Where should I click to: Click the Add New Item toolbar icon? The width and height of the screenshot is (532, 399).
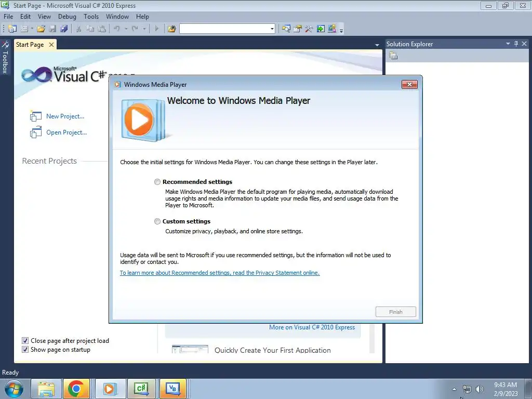coord(24,29)
